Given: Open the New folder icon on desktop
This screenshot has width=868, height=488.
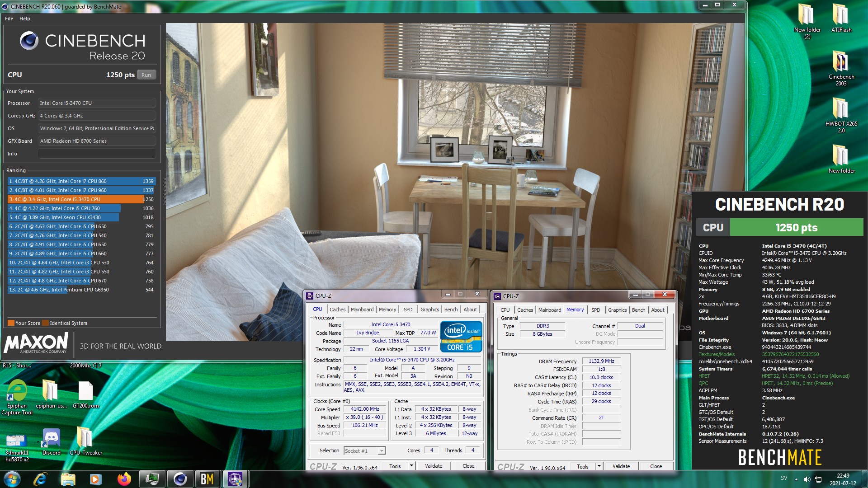Looking at the screenshot, I should (841, 159).
